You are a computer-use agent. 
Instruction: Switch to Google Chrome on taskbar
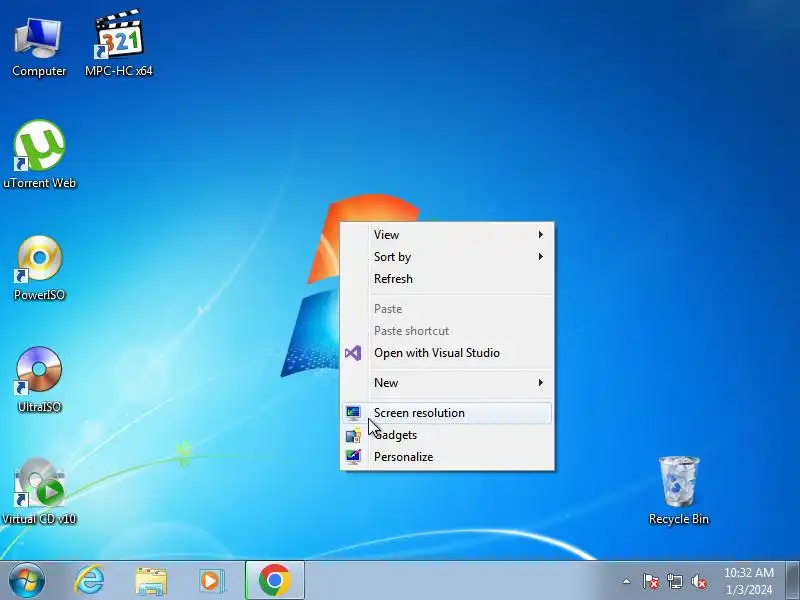click(x=274, y=580)
